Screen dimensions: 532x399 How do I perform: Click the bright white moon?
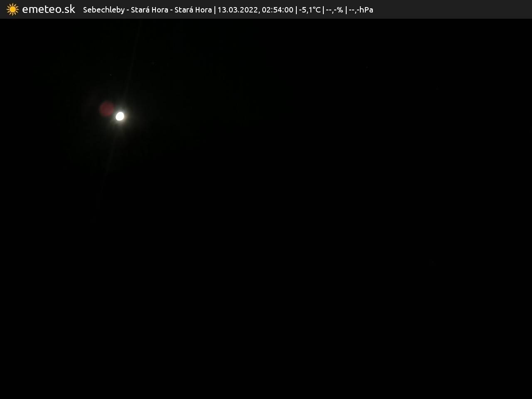(120, 116)
